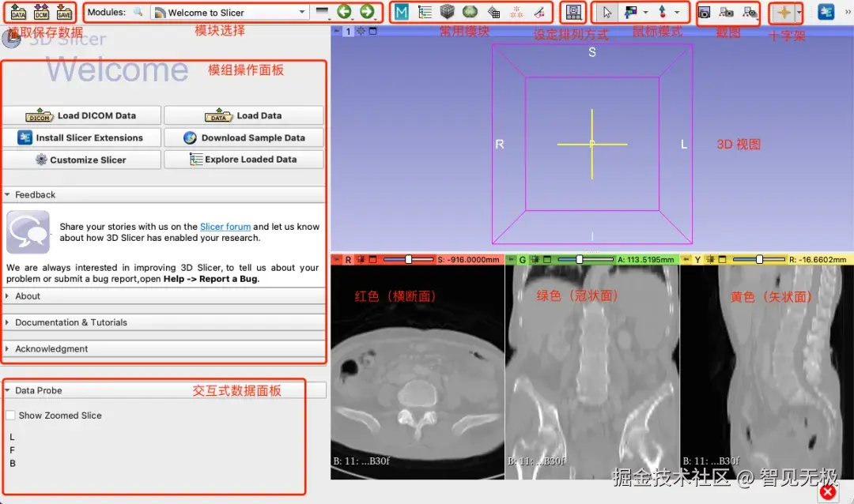Click the yellow slice view pin icon
The height and width of the screenshot is (504, 854).
(686, 260)
